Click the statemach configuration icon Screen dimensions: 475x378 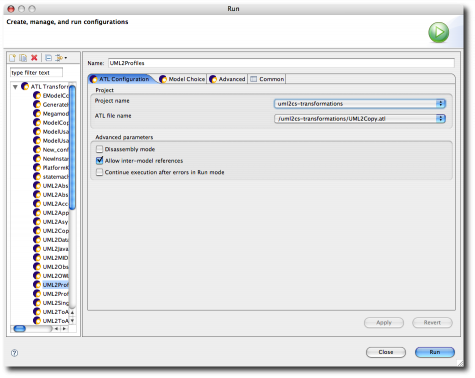tap(37, 177)
